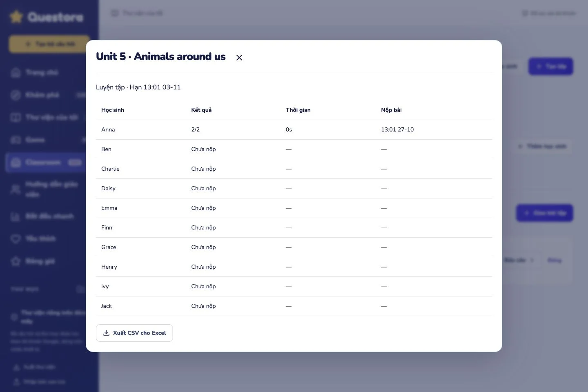588x392 pixels.
Task: Select the student name Henry
Action: 109,267
